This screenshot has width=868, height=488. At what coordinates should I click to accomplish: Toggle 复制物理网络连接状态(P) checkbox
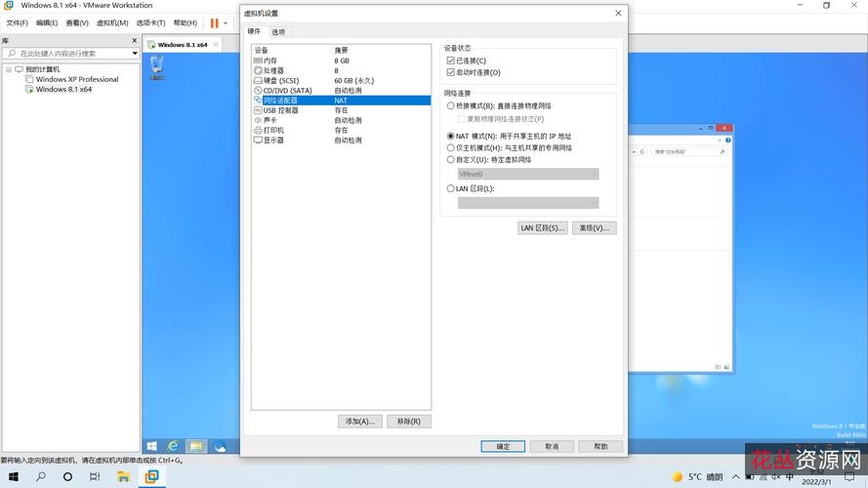point(461,119)
